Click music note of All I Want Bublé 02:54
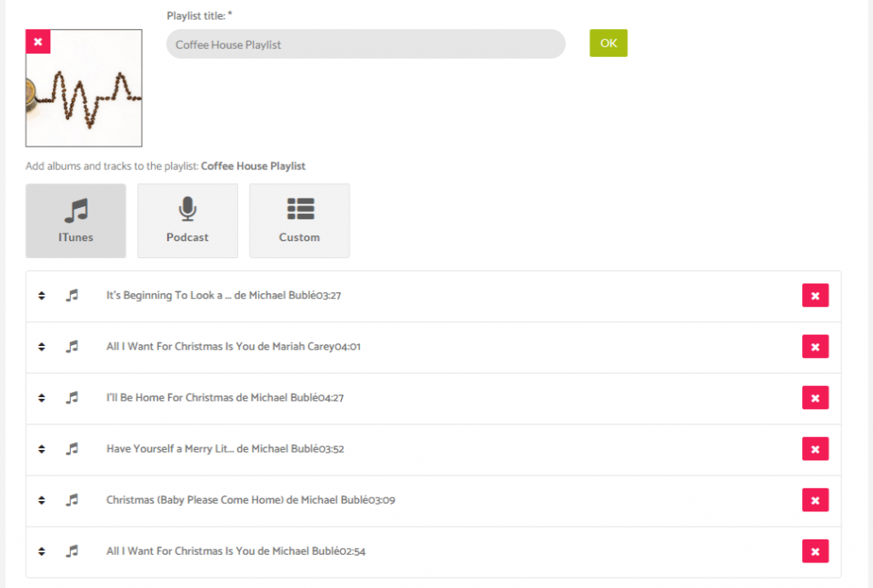This screenshot has width=873, height=588. coord(72,551)
